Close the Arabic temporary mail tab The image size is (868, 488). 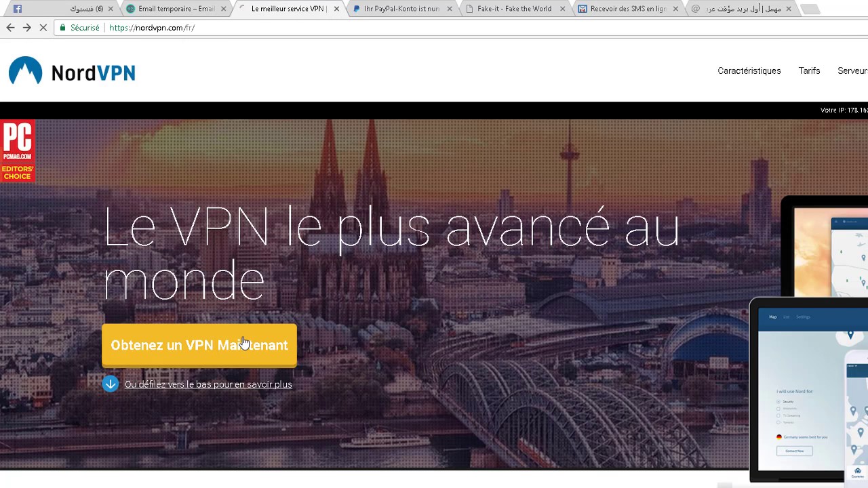coord(788,9)
